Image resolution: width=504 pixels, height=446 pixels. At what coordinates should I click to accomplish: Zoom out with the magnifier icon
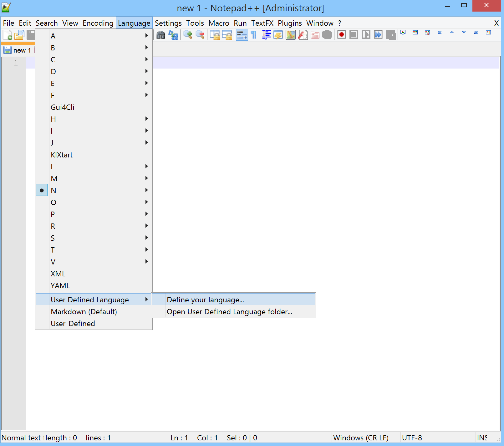coord(200,35)
